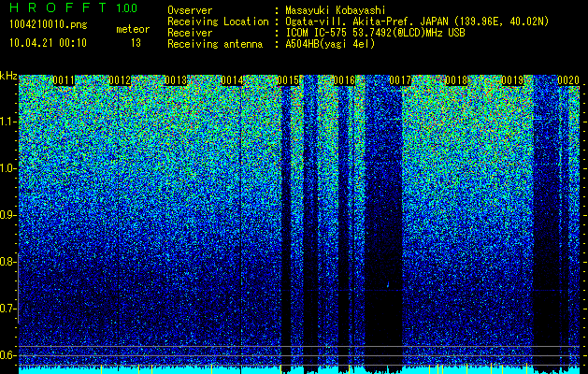Click observer name Masayuki Kobayashi

[336, 10]
